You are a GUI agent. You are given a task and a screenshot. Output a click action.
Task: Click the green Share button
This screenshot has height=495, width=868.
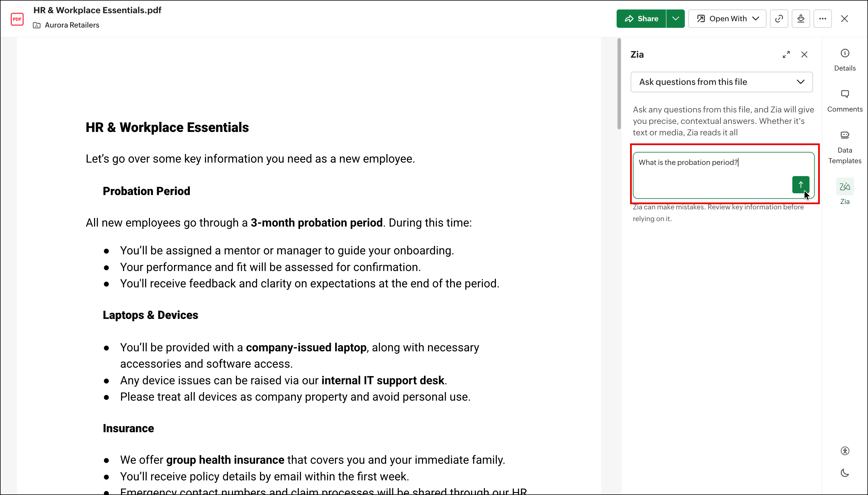[641, 19]
